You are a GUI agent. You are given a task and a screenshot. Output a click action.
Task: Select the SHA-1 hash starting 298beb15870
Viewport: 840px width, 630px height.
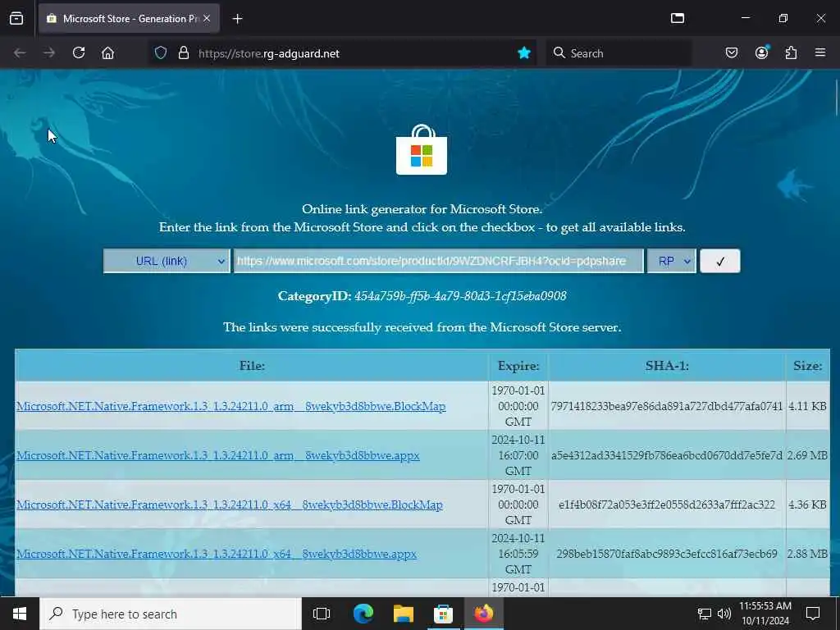667,554
